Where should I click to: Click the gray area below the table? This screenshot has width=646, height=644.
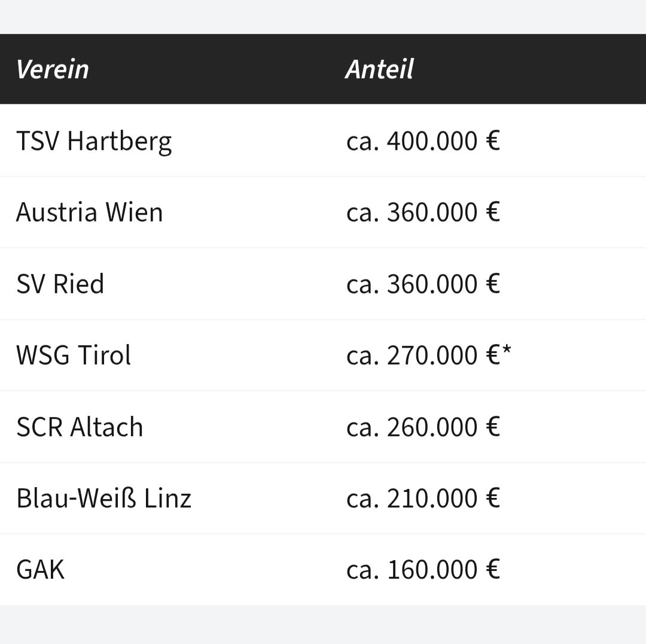click(x=323, y=625)
